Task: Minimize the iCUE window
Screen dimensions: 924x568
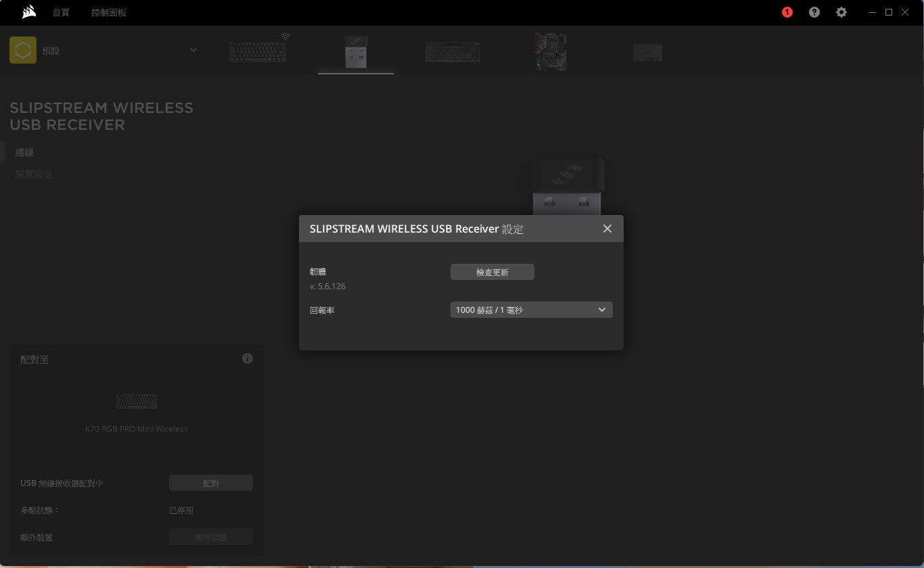Action: tap(873, 12)
